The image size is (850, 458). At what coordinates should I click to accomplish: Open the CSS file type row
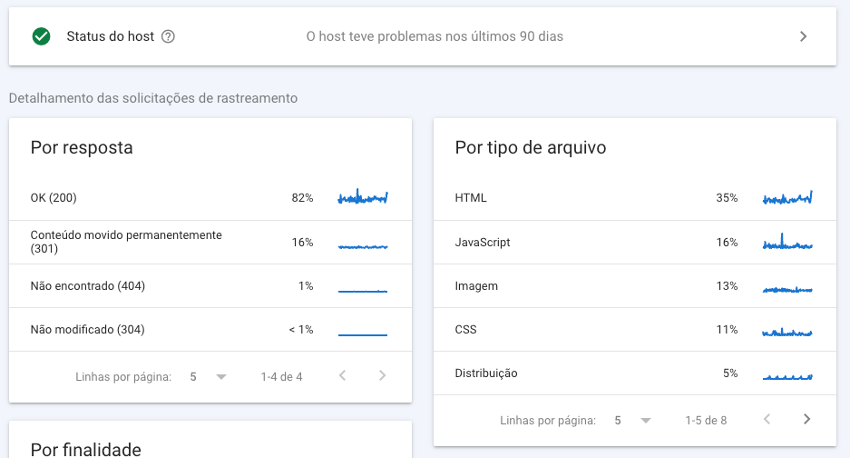(635, 330)
